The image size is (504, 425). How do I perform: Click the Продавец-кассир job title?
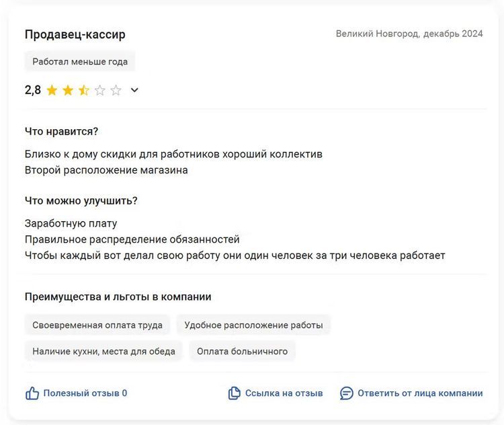click(75, 34)
